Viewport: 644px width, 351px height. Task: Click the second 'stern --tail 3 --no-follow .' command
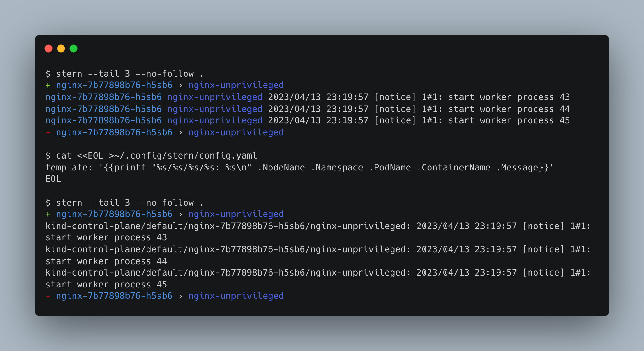coord(125,203)
